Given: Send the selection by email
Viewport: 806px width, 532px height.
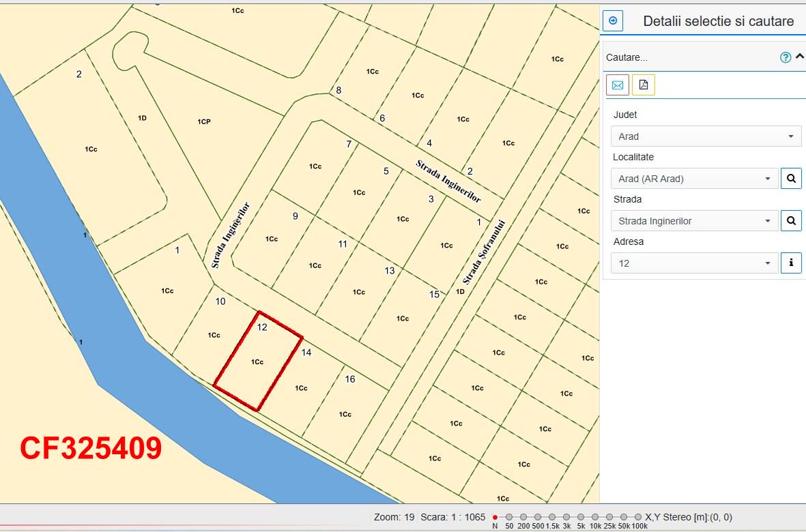Looking at the screenshot, I should 618,85.
